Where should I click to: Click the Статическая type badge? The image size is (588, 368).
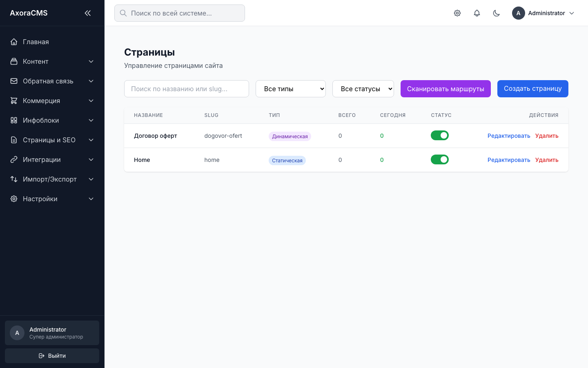287,160
